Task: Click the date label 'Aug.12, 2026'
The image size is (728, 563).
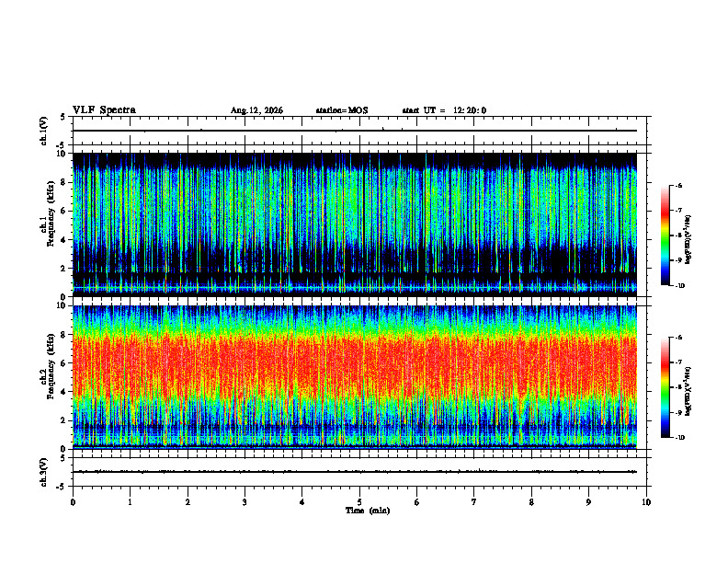Action: (x=256, y=110)
